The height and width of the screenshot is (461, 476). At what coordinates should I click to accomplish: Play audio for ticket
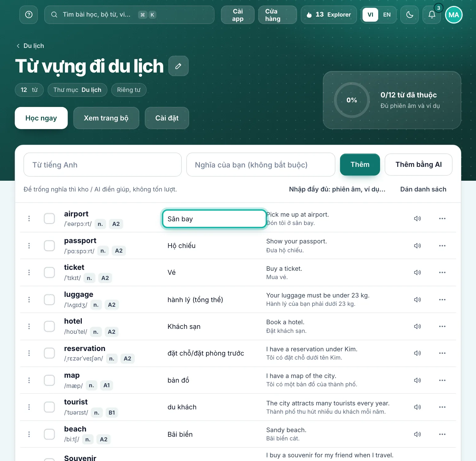tap(417, 272)
